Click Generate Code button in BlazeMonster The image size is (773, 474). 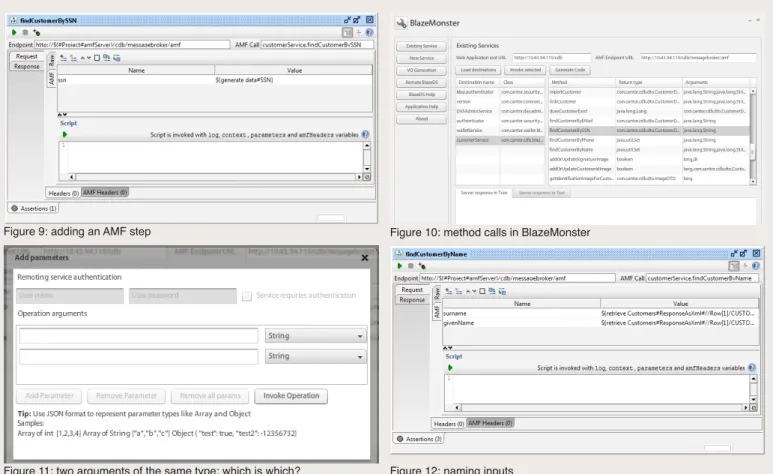tap(570, 70)
